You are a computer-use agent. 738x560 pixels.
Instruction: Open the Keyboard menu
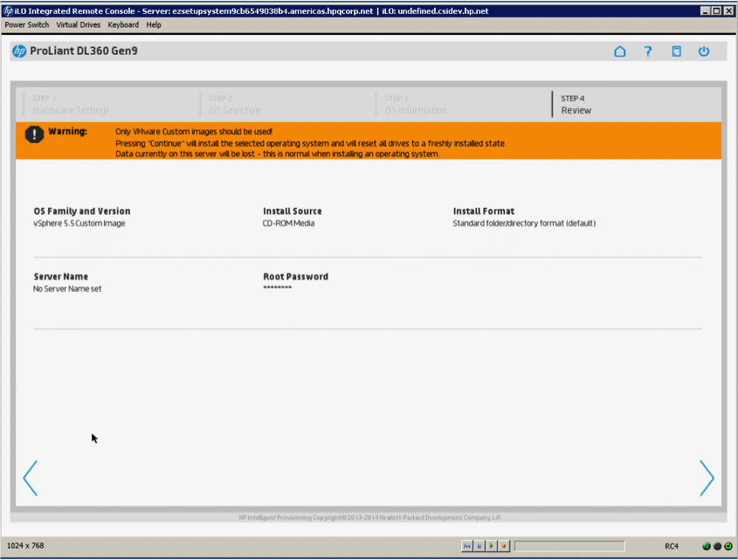123,25
